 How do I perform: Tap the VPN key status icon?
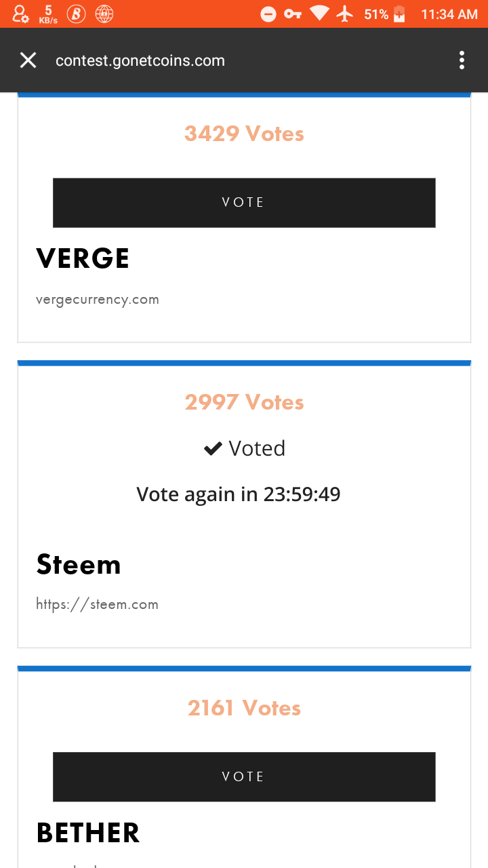[293, 14]
